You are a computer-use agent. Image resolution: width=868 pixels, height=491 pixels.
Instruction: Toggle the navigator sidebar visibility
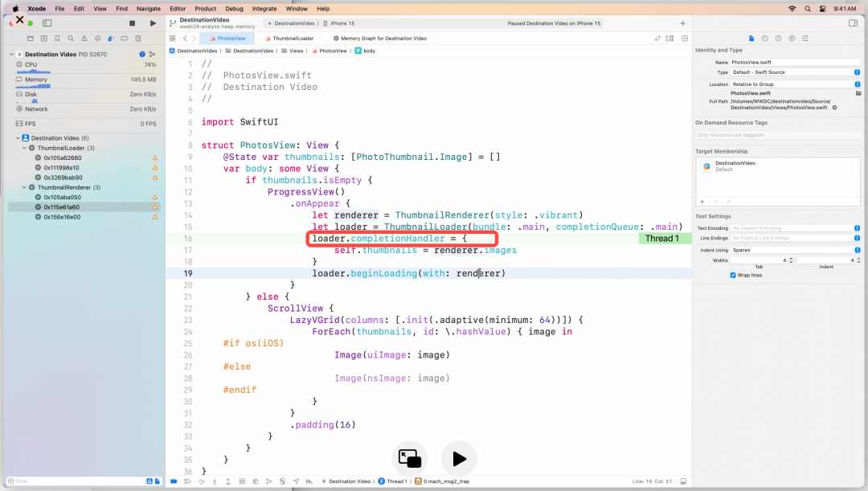[47, 23]
